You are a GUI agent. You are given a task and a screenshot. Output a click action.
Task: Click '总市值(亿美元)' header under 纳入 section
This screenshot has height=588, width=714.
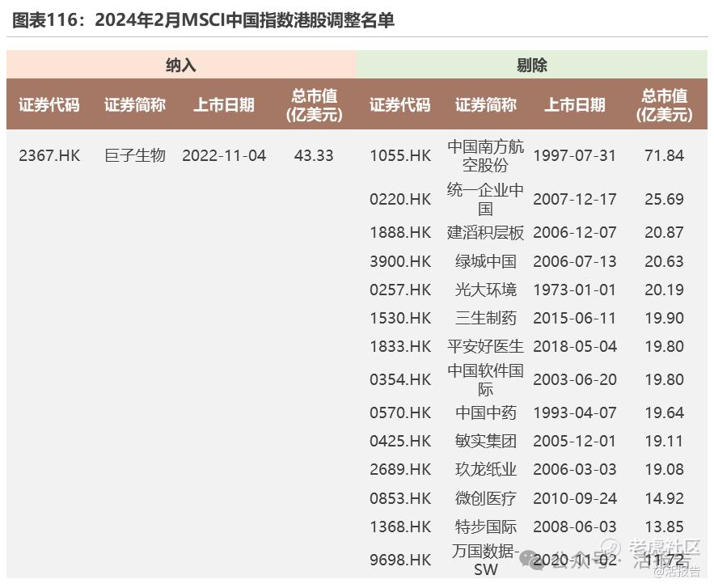pyautogui.click(x=315, y=105)
